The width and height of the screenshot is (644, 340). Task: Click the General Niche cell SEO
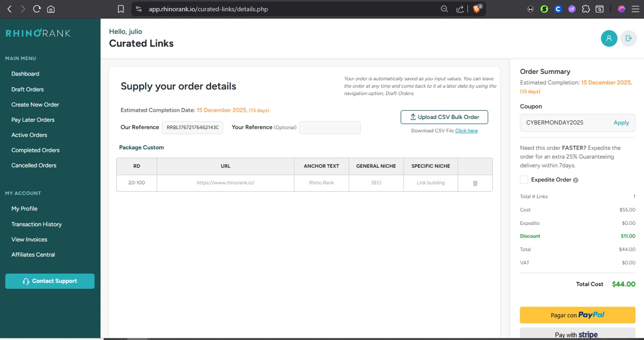pos(376,183)
